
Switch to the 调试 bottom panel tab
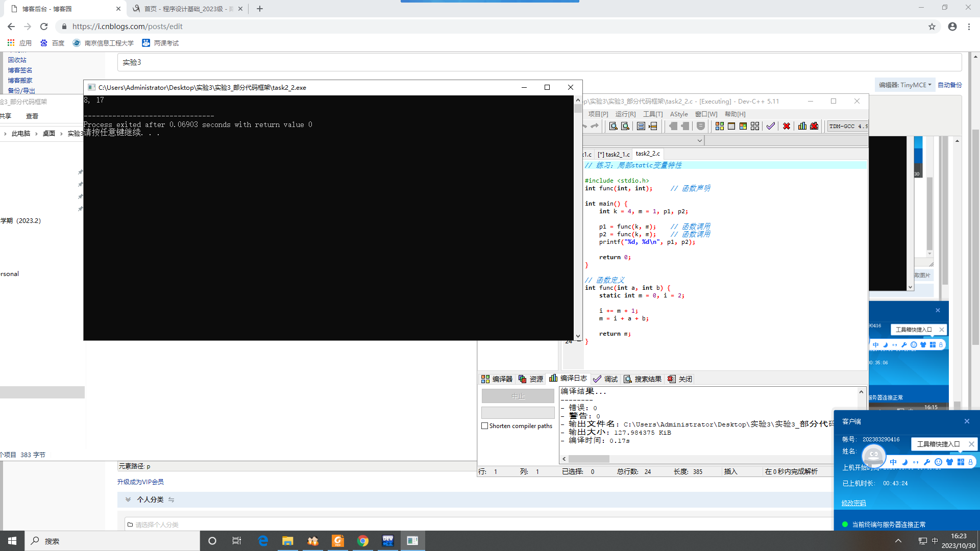606,379
